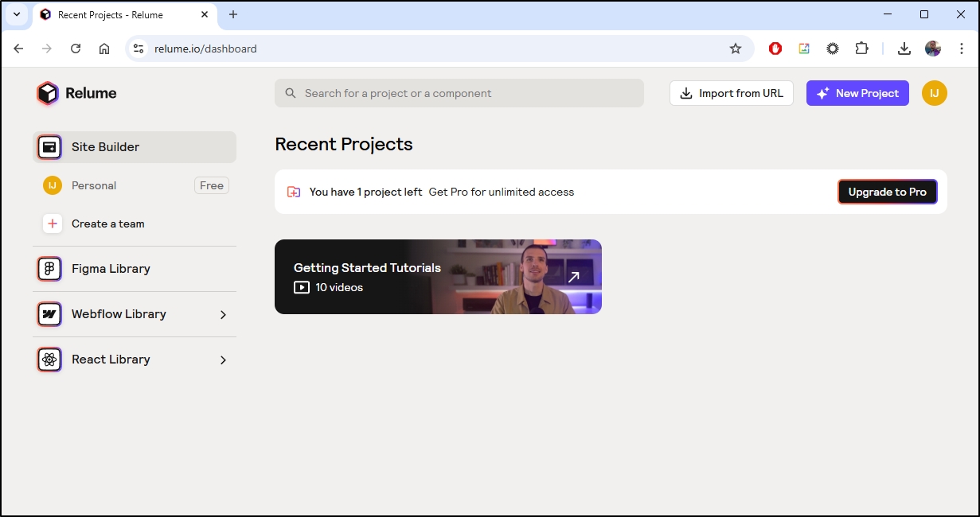Click the Free plan badge
The image size is (980, 517).
click(212, 185)
